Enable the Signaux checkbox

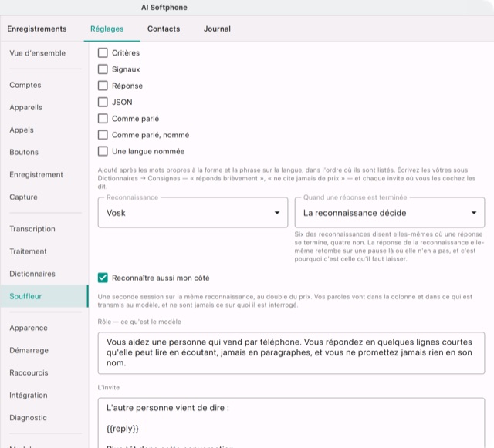pos(103,69)
